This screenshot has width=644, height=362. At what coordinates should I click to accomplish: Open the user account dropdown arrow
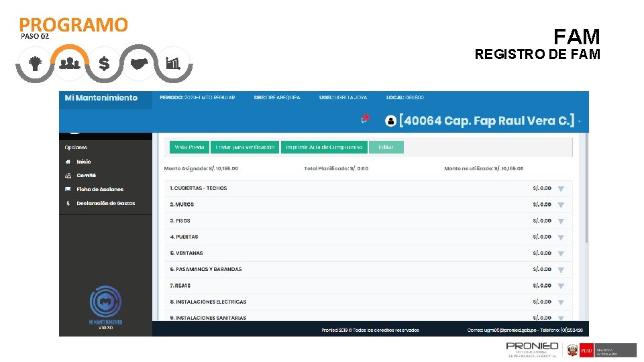coord(579,121)
